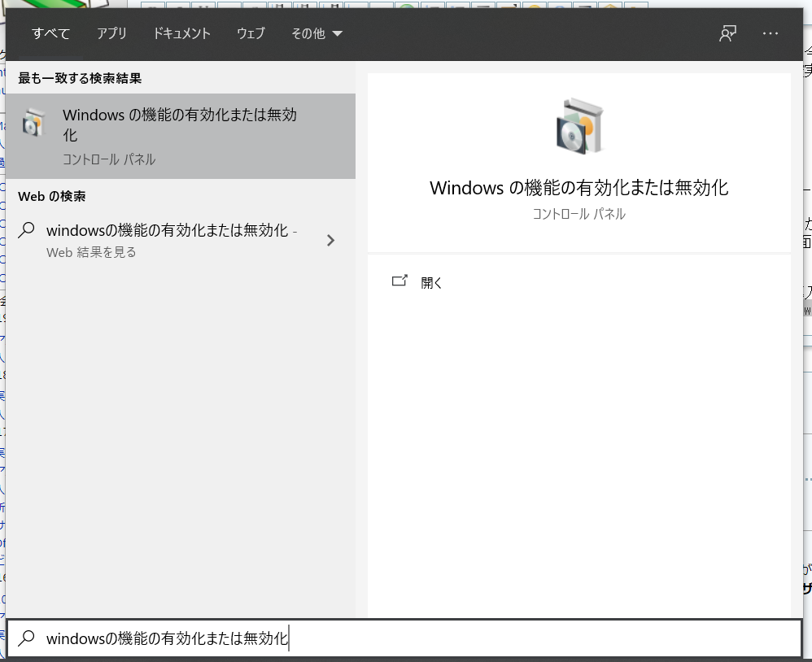
Task: Switch to the ドキュメント tab
Action: pyautogui.click(x=181, y=33)
